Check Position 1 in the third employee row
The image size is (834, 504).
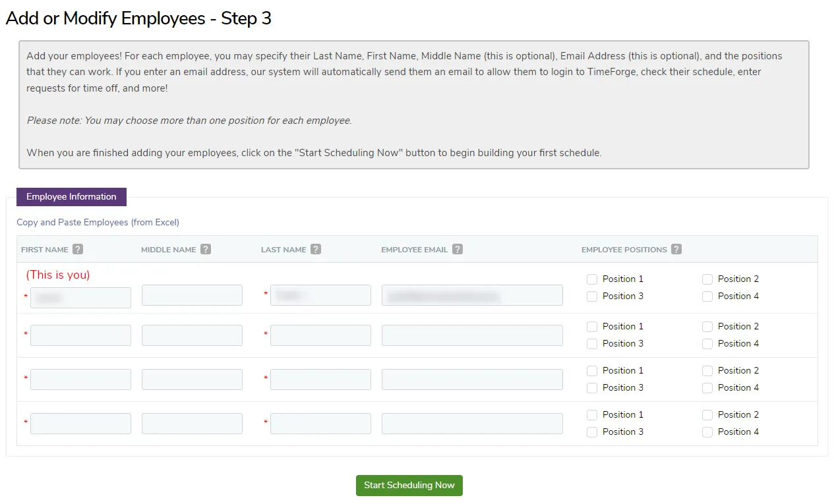(592, 371)
